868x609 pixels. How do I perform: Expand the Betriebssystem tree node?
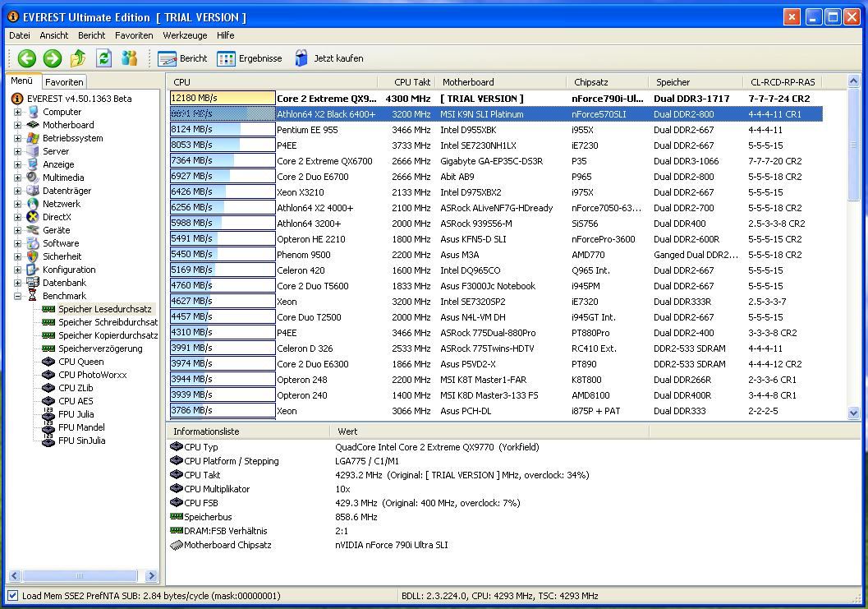(18, 139)
